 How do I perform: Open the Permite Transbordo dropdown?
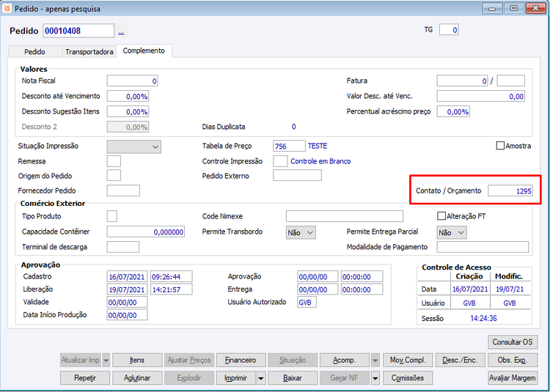pyautogui.click(x=301, y=232)
